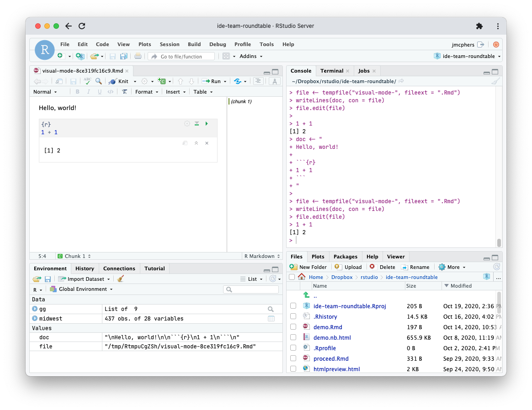Open the Find/Replace tool
This screenshot has height=410, width=532.
98,81
